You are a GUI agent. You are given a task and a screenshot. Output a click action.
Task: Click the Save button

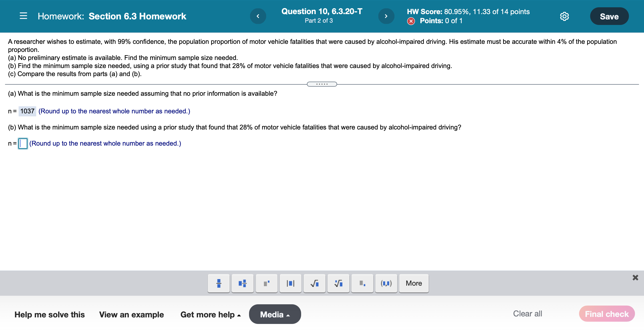[x=609, y=16]
